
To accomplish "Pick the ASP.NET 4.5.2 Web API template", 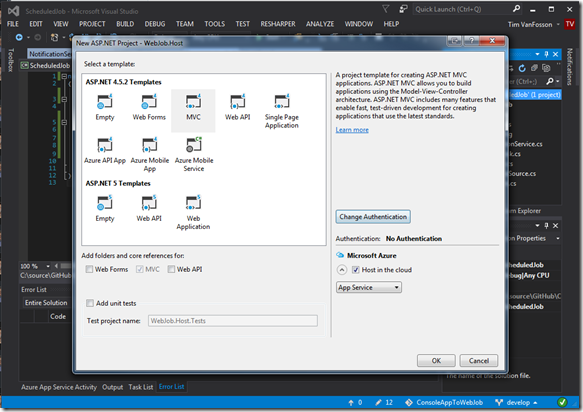I will point(237,107).
